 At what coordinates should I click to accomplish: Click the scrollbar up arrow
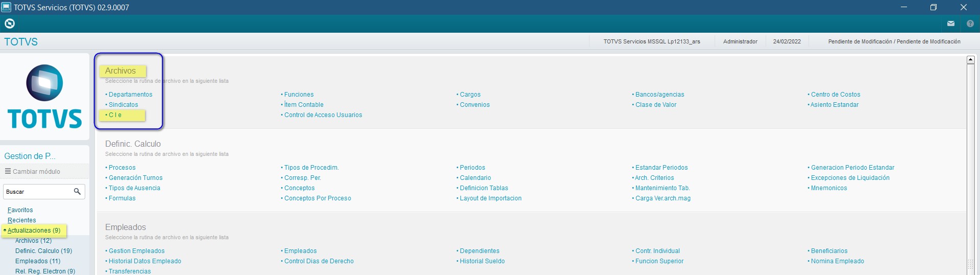tap(971, 60)
